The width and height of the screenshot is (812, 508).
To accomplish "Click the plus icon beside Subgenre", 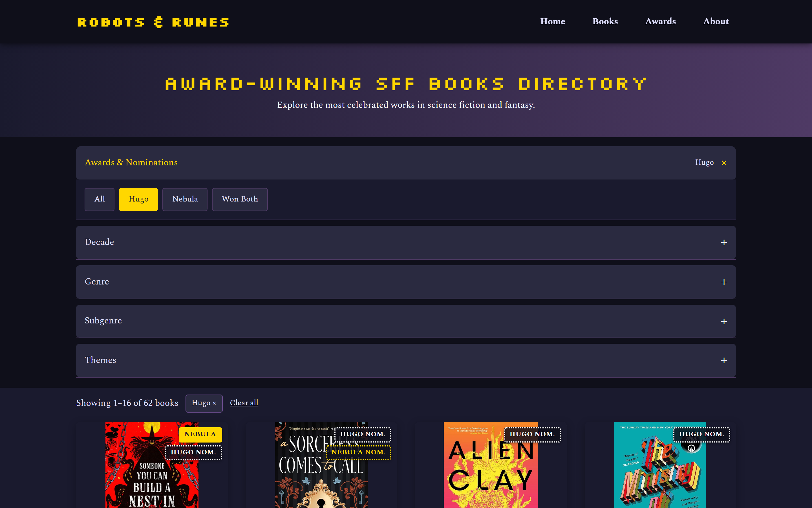I will [724, 321].
